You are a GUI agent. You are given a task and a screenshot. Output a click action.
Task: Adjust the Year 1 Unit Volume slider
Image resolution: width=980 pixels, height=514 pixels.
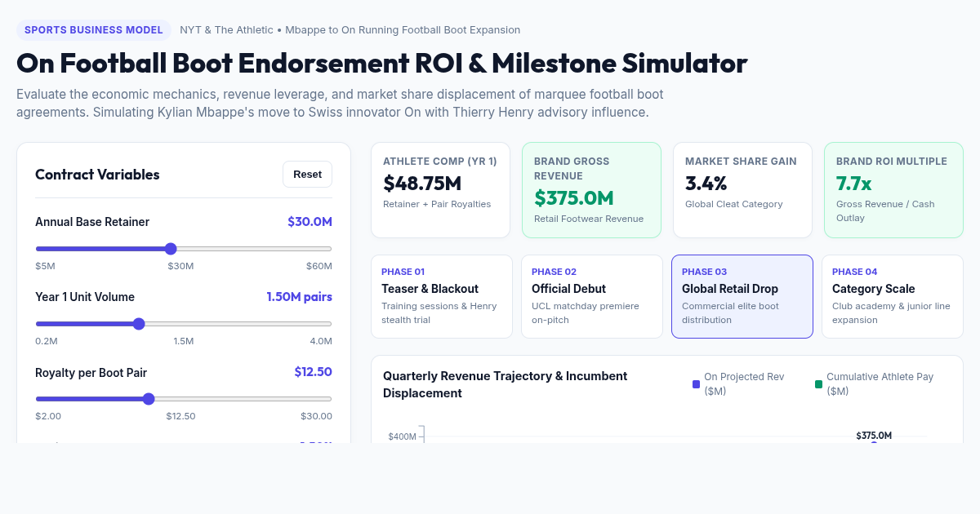184,324
